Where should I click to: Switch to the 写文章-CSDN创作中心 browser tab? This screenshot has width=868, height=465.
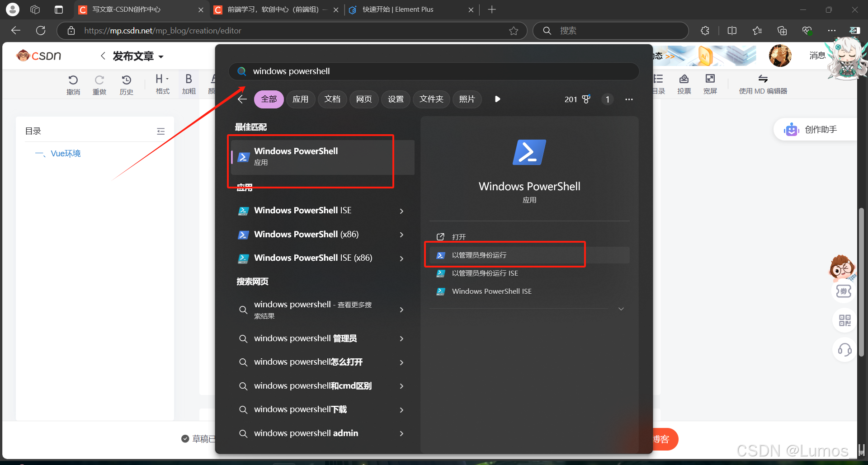(141, 9)
